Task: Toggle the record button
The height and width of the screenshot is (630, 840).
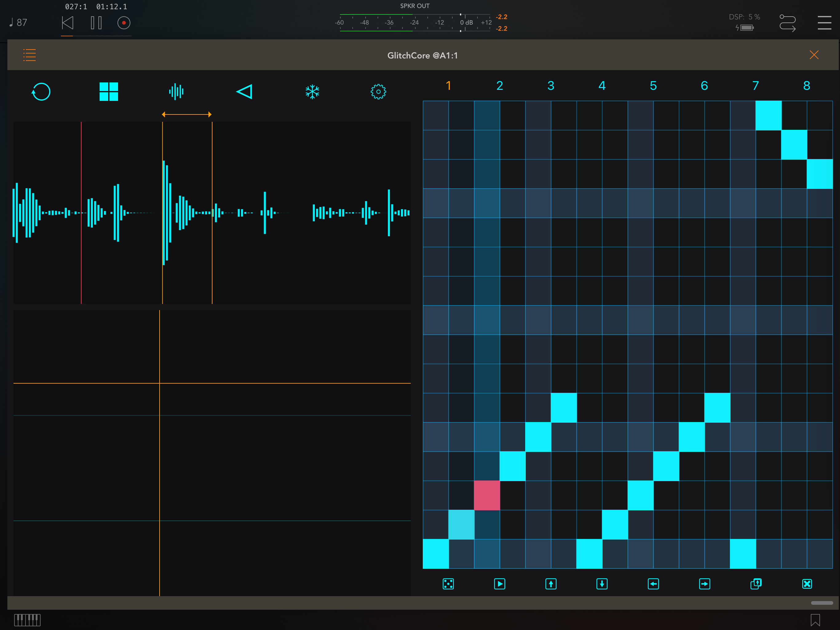Action: click(124, 23)
